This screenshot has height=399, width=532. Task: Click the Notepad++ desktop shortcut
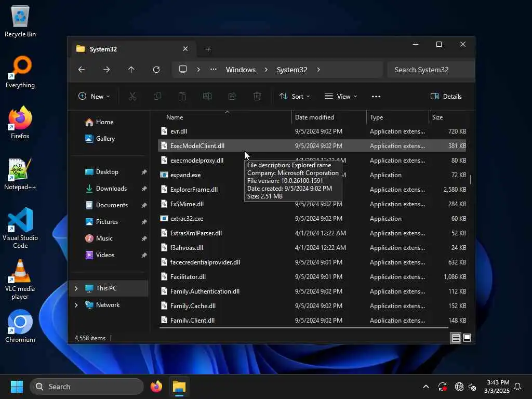(x=20, y=174)
